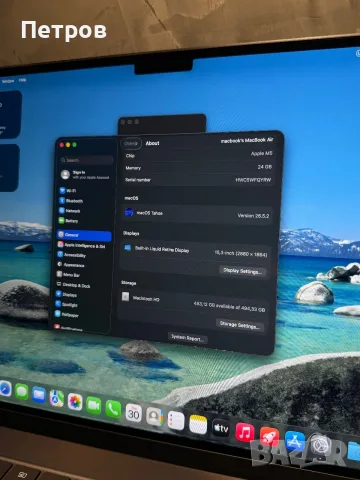The height and width of the screenshot is (480, 360).
Task: Select the serial number value
Action: [253, 180]
